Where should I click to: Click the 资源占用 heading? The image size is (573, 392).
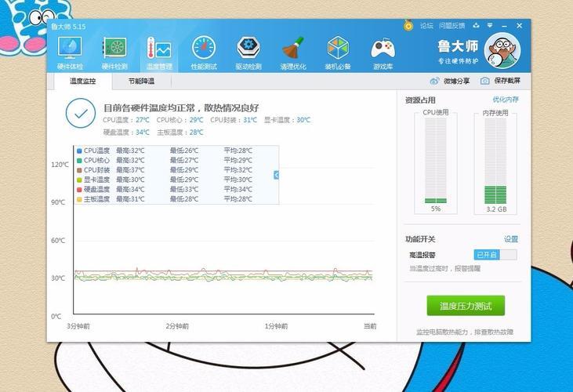420,100
